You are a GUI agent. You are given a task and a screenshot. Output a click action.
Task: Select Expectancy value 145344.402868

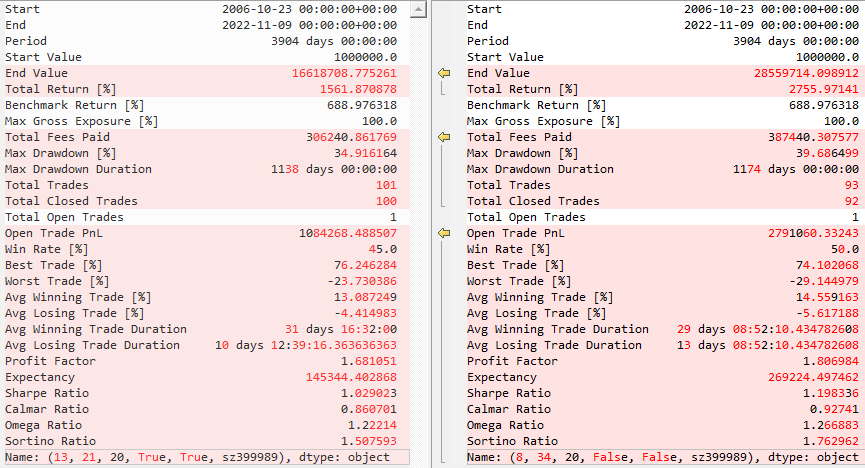[x=351, y=377]
